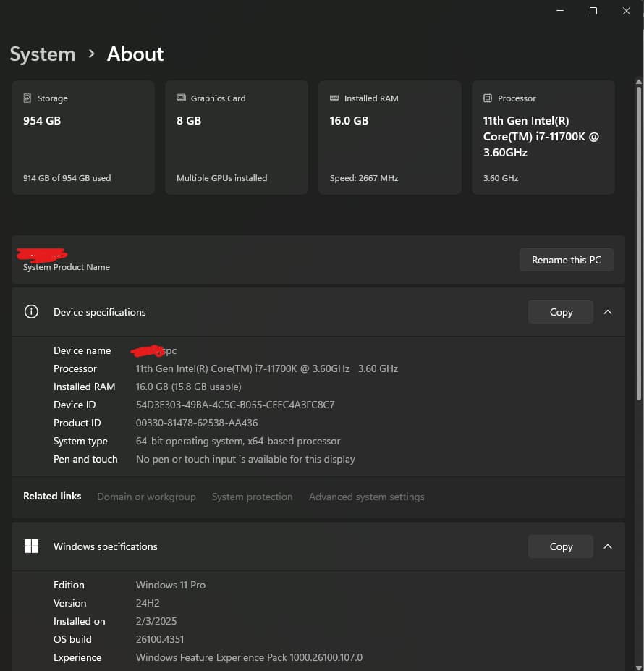Select the Device ID value text
Image resolution: width=644 pixels, height=671 pixels.
[235, 405]
